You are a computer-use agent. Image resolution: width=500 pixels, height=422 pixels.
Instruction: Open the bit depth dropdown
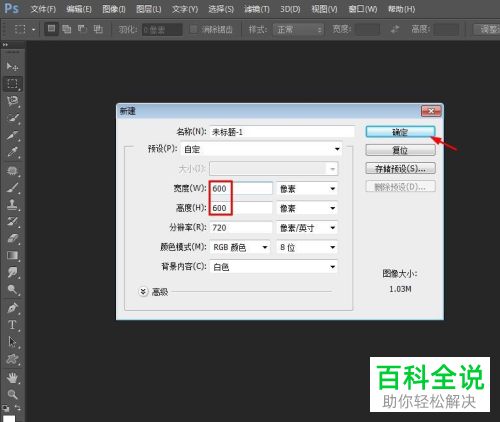307,247
